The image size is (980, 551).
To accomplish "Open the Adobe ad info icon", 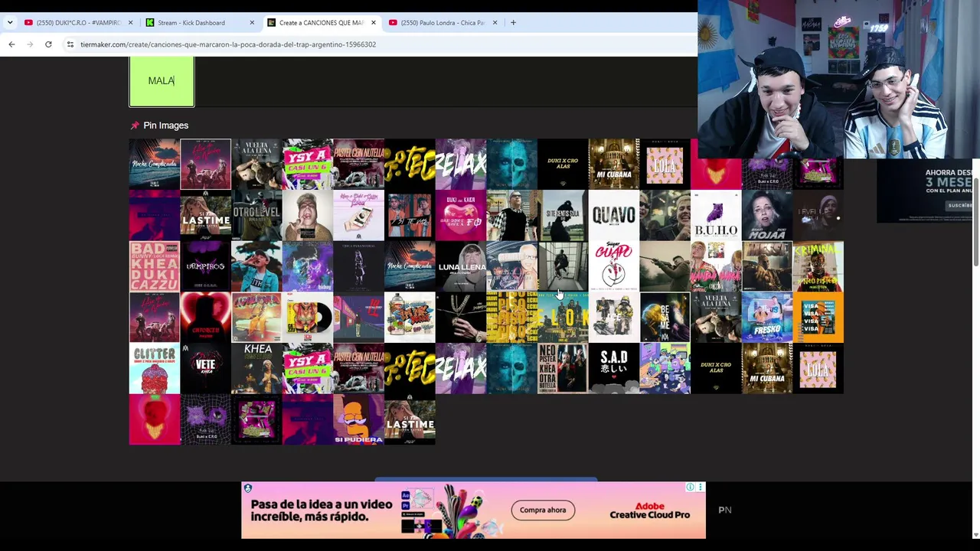I will (x=690, y=487).
